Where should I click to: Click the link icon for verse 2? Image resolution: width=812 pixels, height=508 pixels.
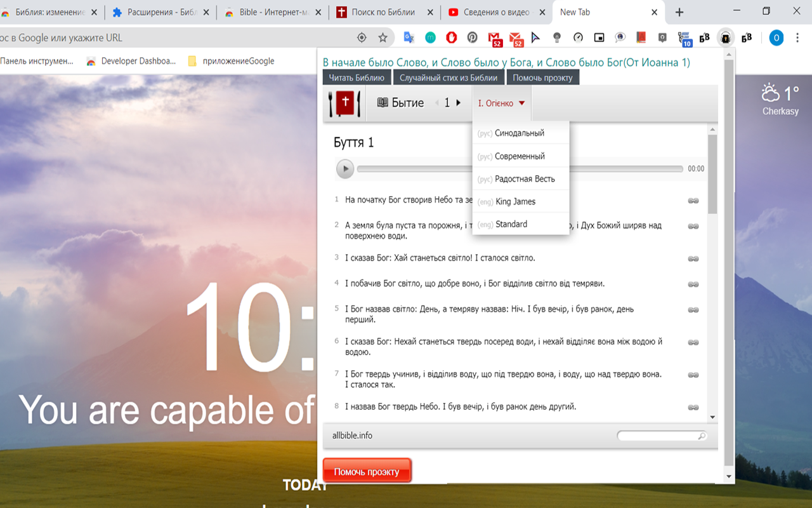coord(693,226)
